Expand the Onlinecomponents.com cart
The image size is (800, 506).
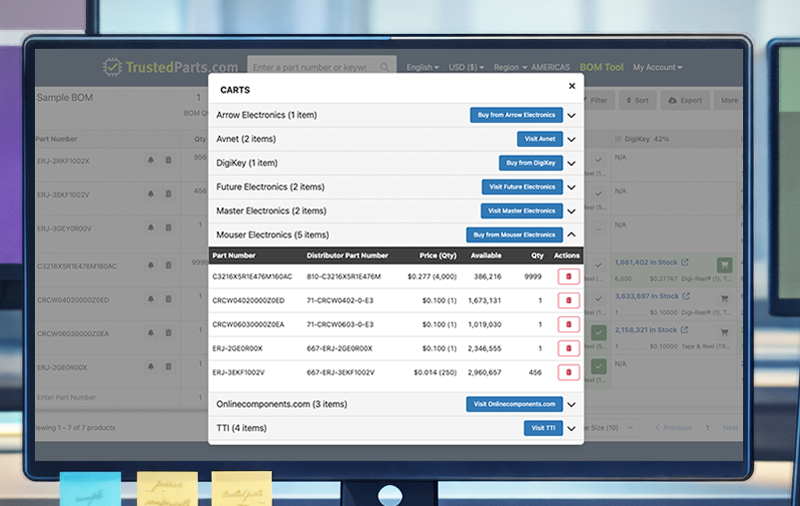(x=571, y=404)
